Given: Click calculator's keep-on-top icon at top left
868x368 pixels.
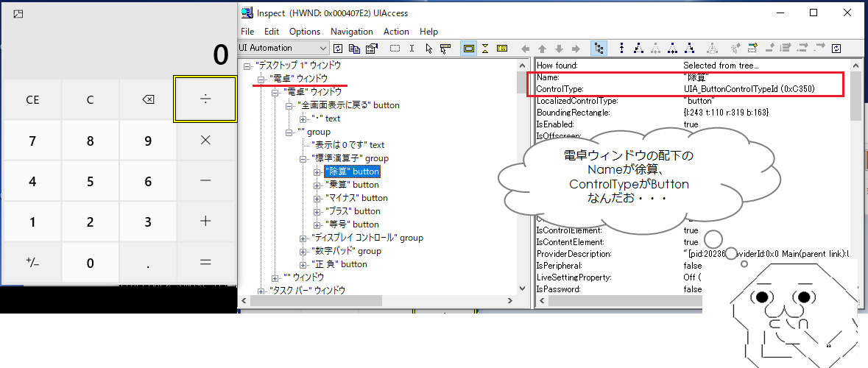Looking at the screenshot, I should coord(18,15).
